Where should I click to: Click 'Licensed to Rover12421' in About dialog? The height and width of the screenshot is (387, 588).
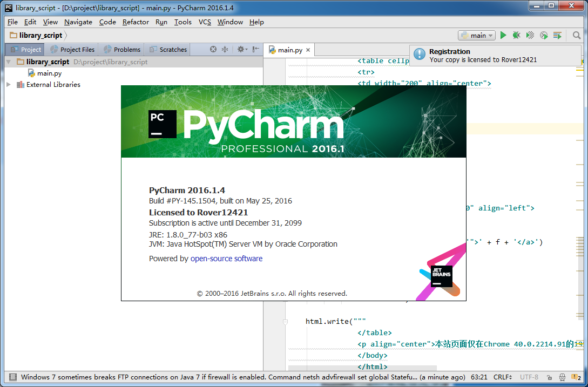(199, 212)
